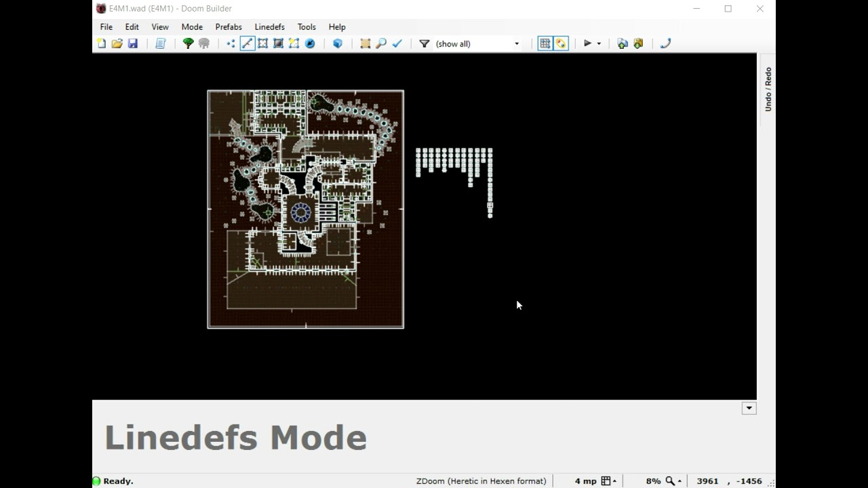Select the Brightness mode icon
The image size is (868, 488).
[278, 43]
